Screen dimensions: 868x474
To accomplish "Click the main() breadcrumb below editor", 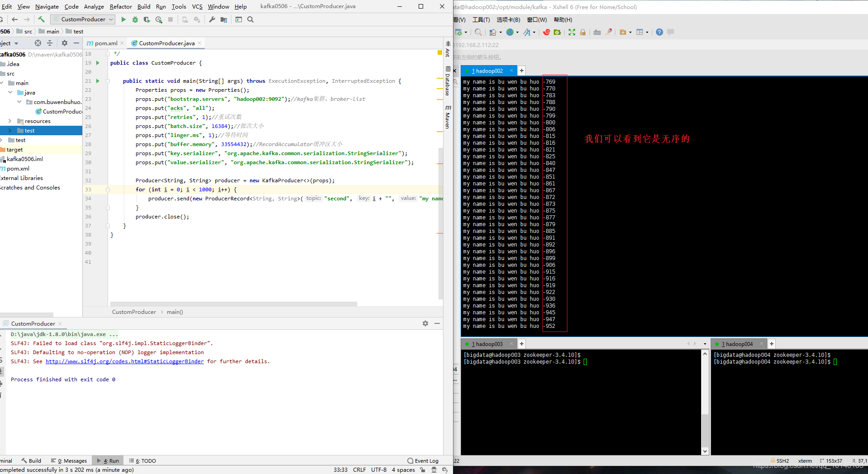I will tap(175, 312).
